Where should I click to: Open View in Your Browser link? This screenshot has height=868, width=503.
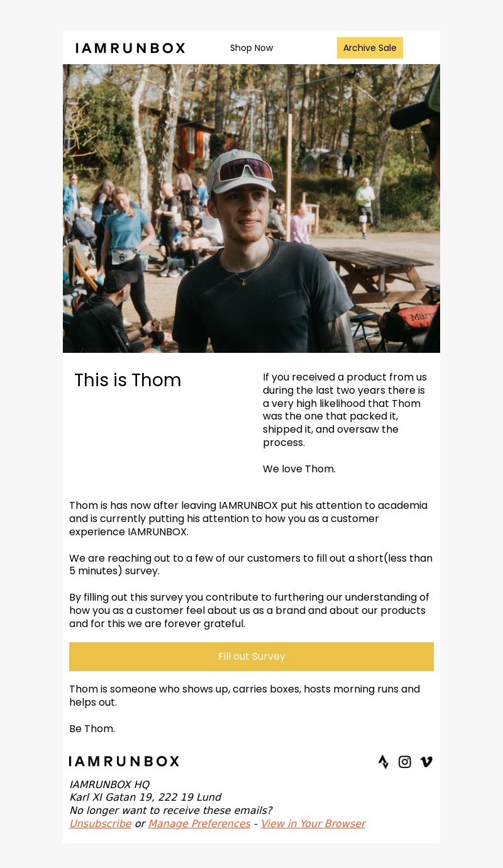313,823
